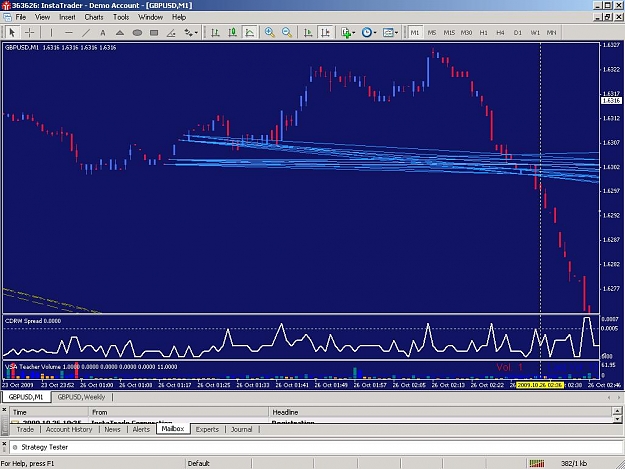Open the Account History tab
The width and height of the screenshot is (625, 469).
(69, 429)
